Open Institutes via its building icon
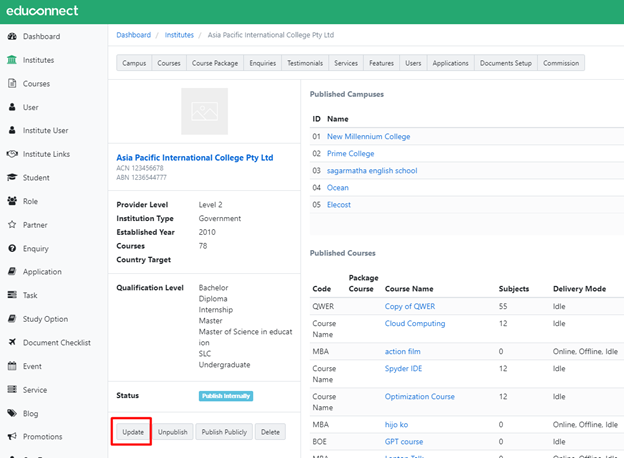The image size is (624, 458). 11,60
